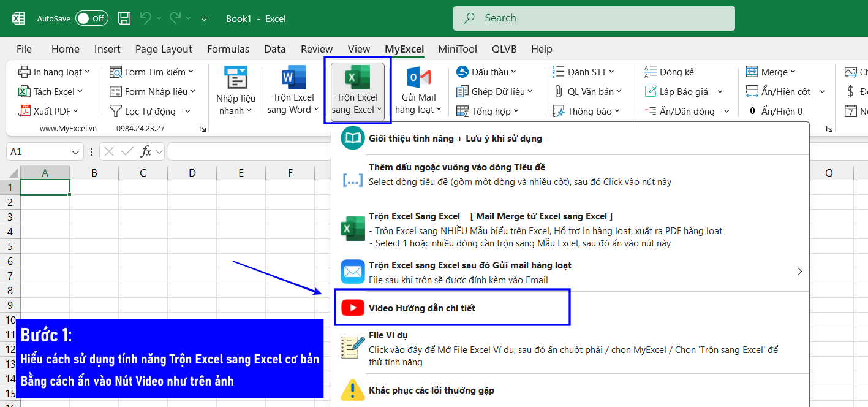The image size is (868, 407).
Task: Open Nhập liệu nhanh tool
Action: click(235, 91)
